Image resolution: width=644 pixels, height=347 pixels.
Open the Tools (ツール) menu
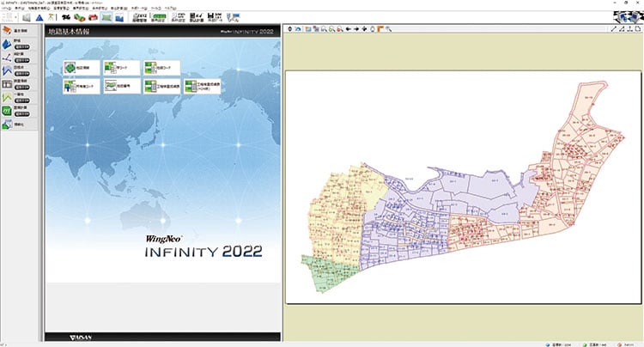click(156, 9)
